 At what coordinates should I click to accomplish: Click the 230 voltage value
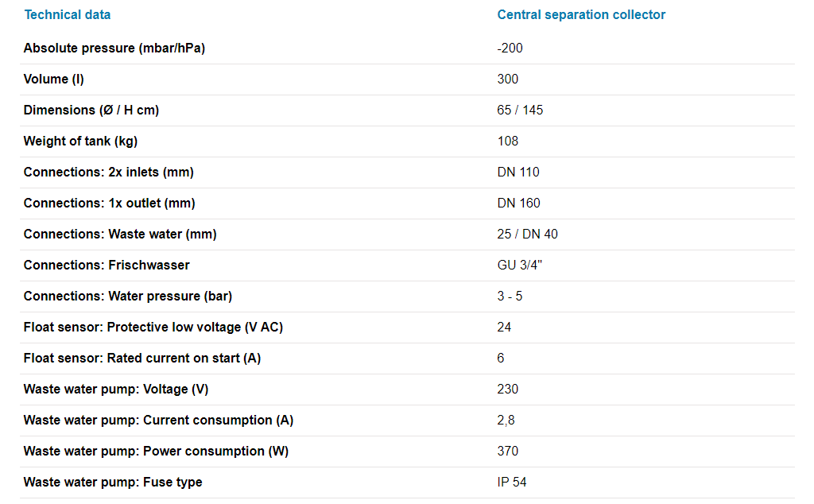(x=507, y=389)
